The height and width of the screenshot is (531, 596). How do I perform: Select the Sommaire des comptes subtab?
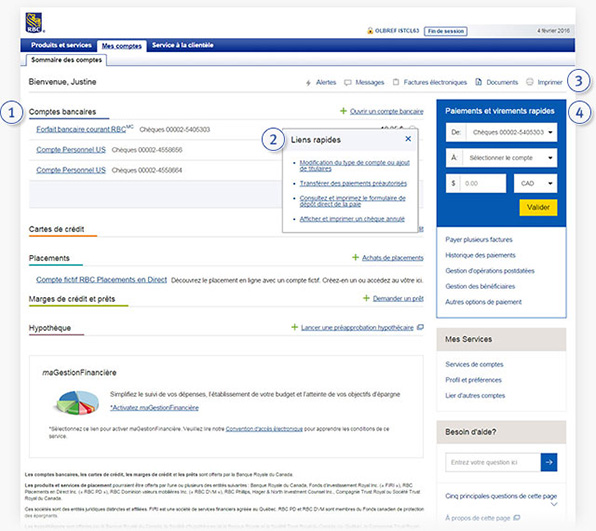tap(67, 60)
